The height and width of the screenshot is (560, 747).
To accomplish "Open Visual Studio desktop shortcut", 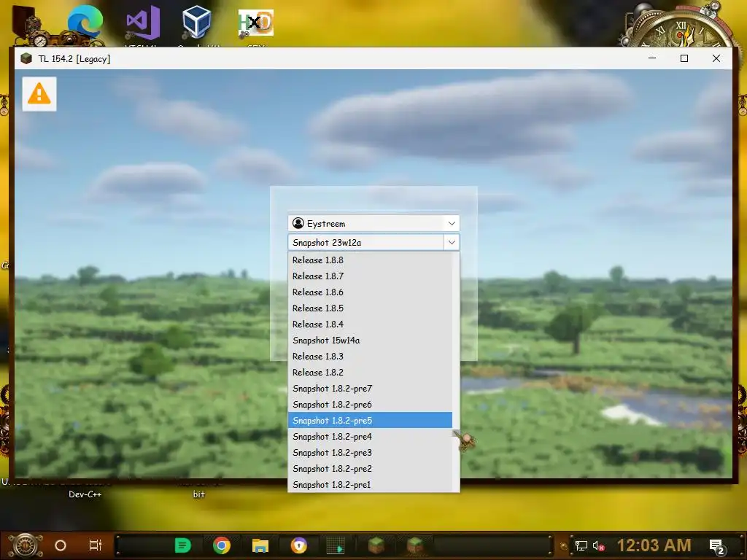I will [x=142, y=23].
